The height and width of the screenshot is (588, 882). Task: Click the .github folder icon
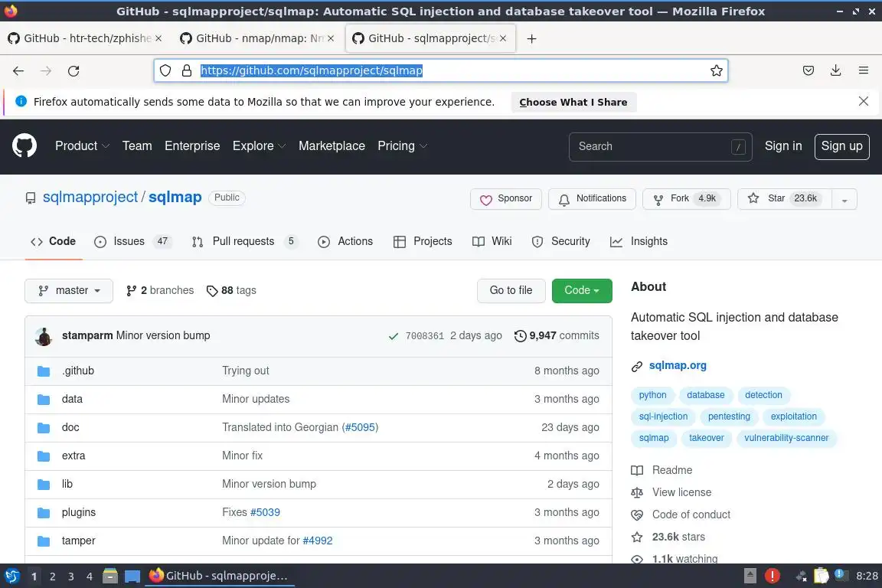coord(44,371)
